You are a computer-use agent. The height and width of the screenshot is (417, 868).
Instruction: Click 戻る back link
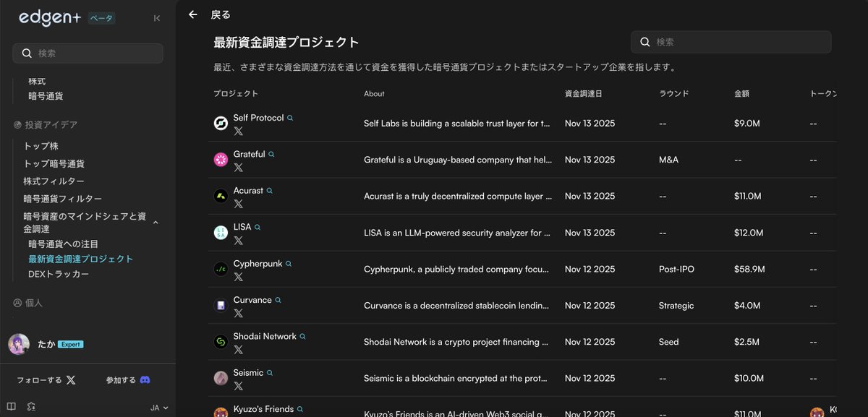[x=221, y=14]
